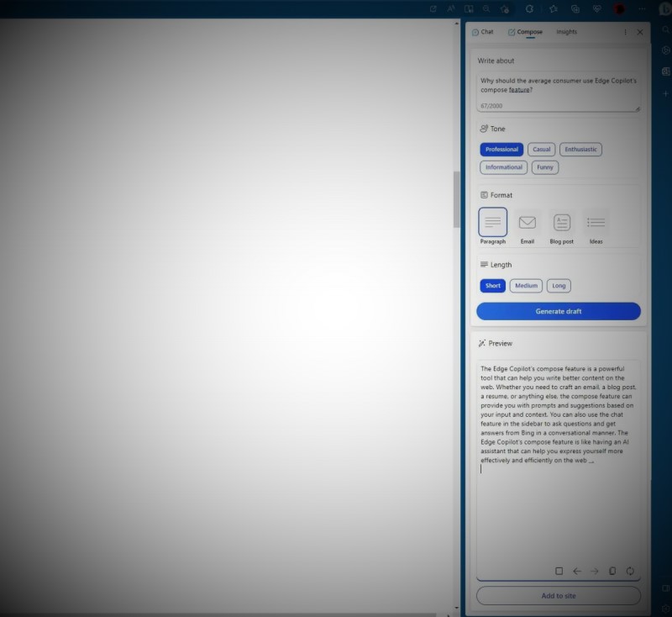Click the Search icon in right sidebar
The image size is (672, 617).
tap(665, 29)
